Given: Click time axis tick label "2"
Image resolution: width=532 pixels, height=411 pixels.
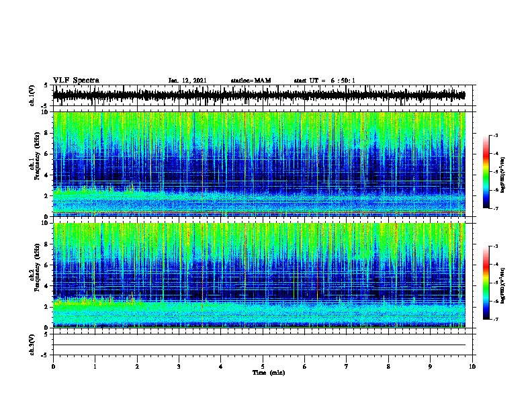Looking at the screenshot, I should (137, 367).
